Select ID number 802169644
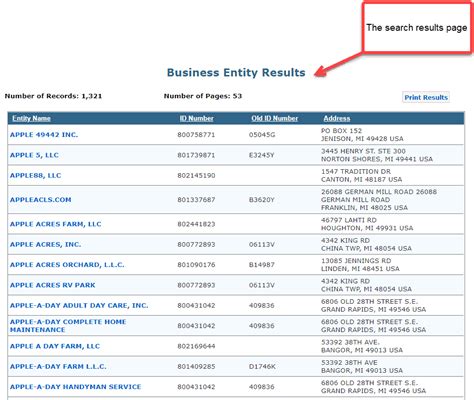The height and width of the screenshot is (400, 474). [196, 346]
